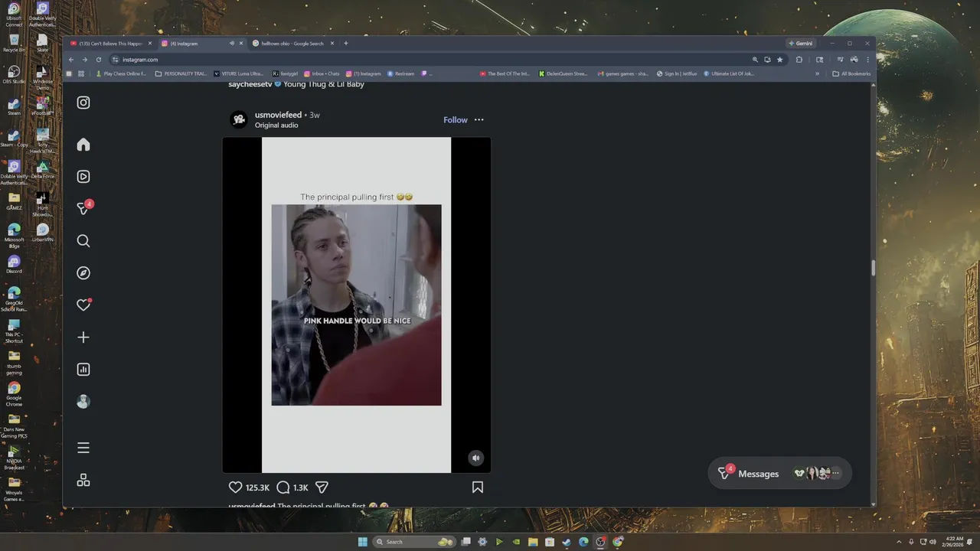Select UrbanVPN desktop icon
Viewport: 980px width, 551px height.
click(43, 233)
